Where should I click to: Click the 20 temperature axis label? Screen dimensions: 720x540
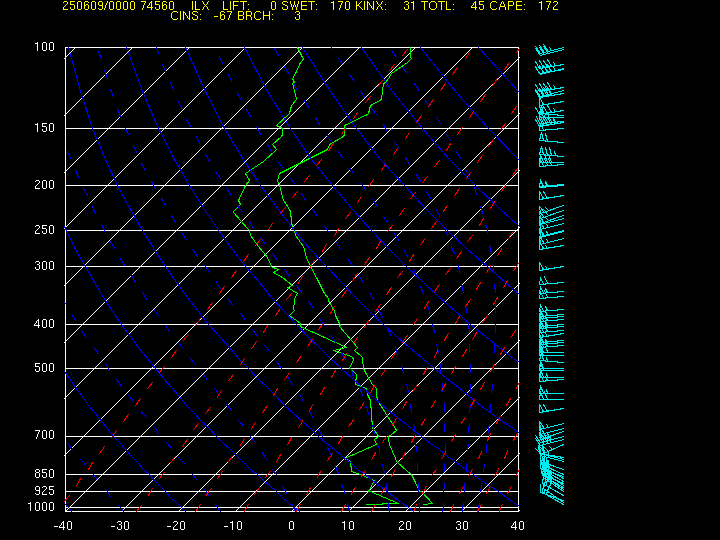point(405,526)
